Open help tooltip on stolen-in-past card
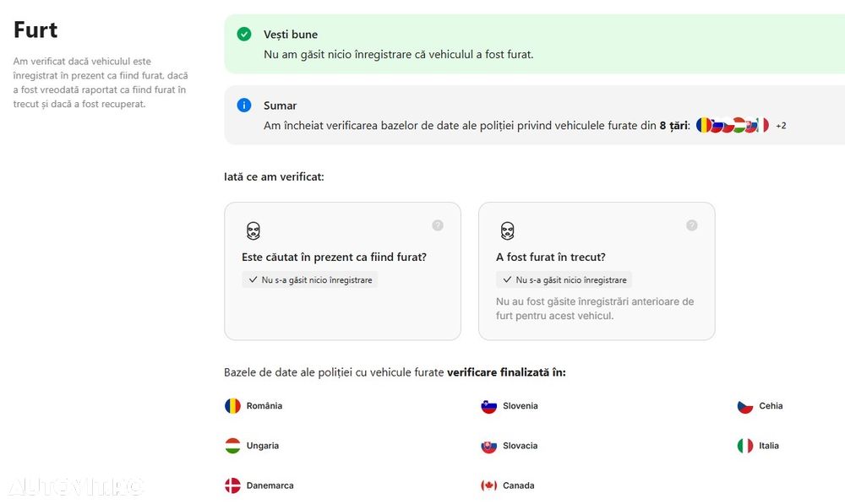Screen dimensions: 845x504 tap(692, 225)
